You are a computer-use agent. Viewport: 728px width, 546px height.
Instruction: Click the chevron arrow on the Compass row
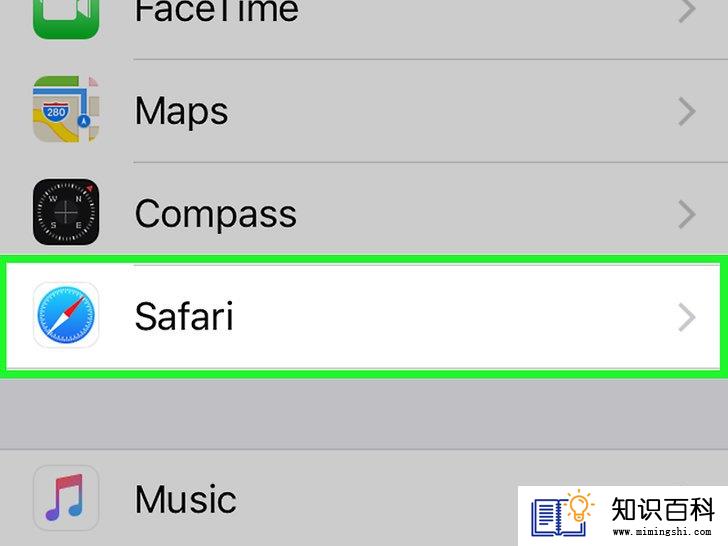(x=687, y=214)
